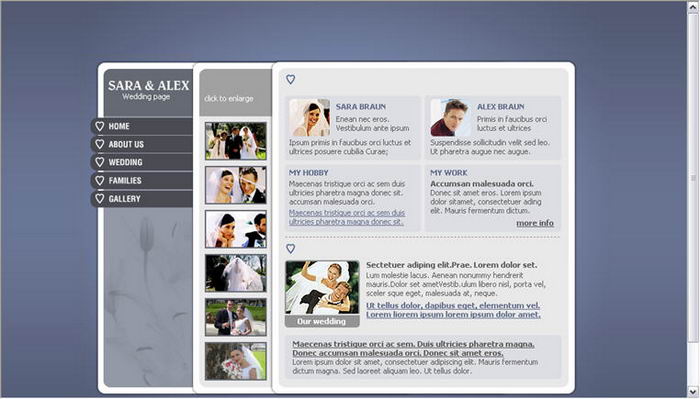
Task: Click the heart icon above Our wedding photo
Action: (291, 249)
